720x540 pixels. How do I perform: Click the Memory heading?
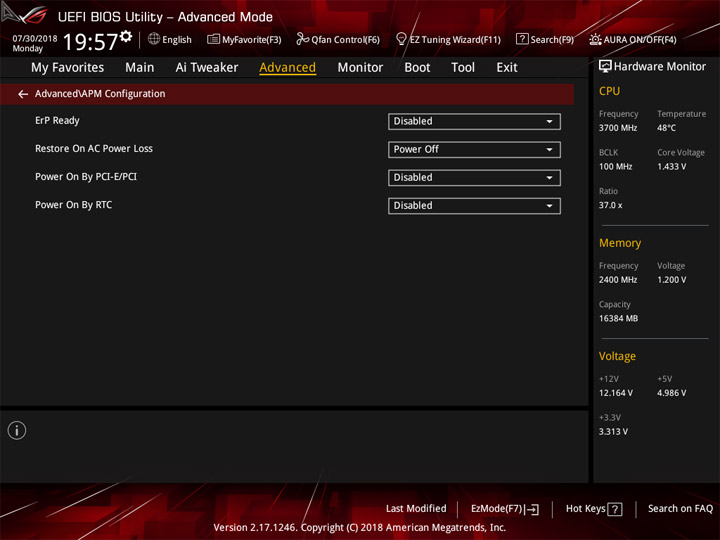pos(620,243)
